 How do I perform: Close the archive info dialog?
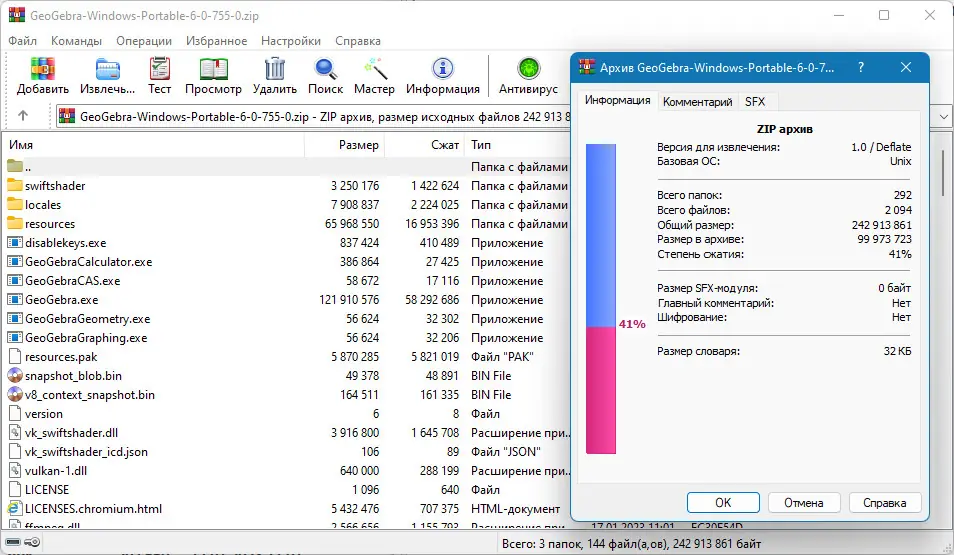click(x=906, y=68)
